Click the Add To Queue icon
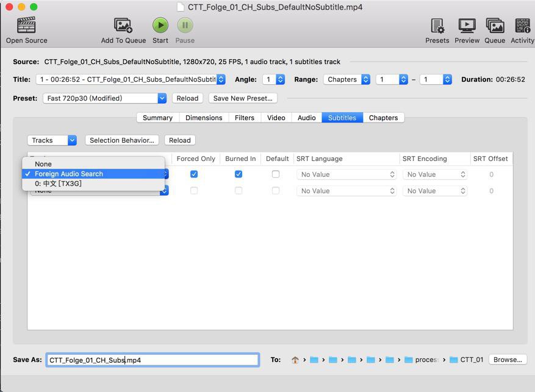Image resolution: width=535 pixels, height=392 pixels. (x=123, y=25)
